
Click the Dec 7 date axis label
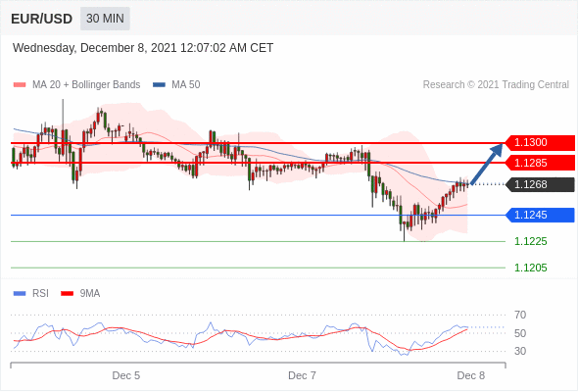(x=303, y=375)
